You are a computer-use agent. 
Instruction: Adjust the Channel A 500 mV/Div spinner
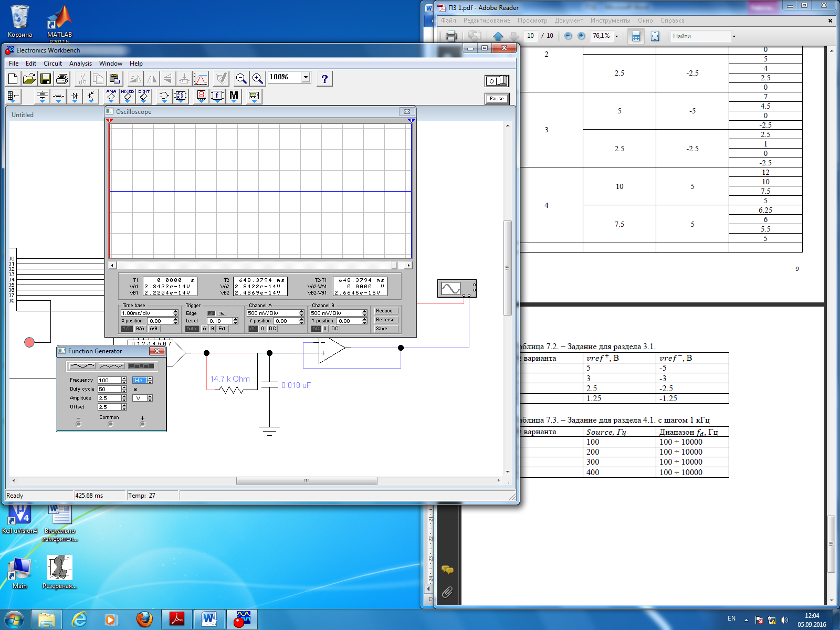tap(301, 313)
